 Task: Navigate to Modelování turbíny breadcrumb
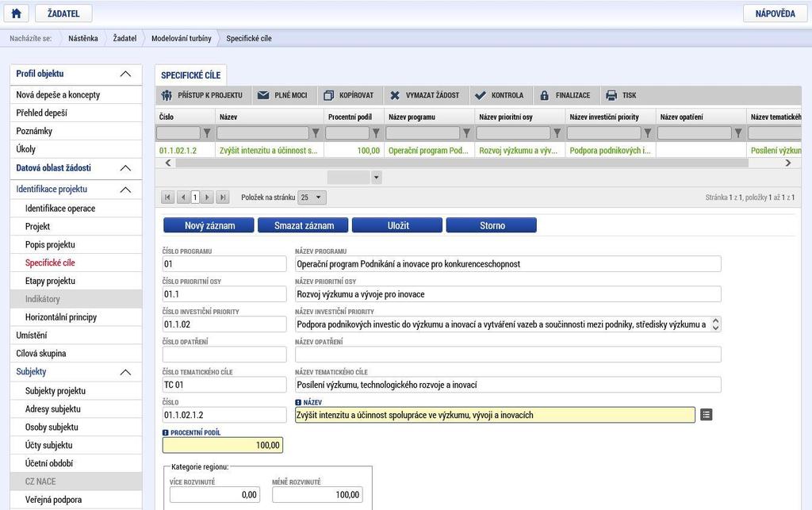coord(182,38)
